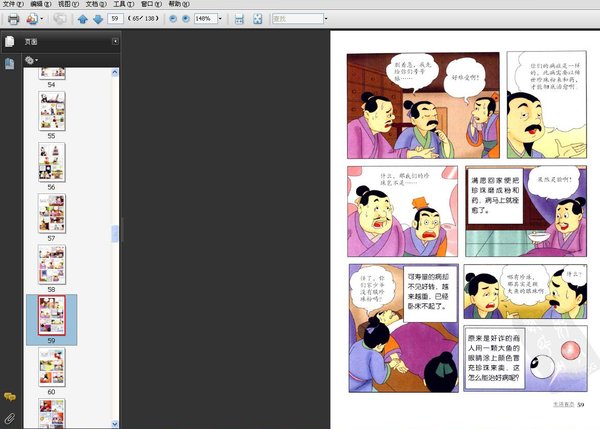600x429 pixels.
Task: Open the 文档 (Document) menu
Action: pyautogui.click(x=96, y=4)
